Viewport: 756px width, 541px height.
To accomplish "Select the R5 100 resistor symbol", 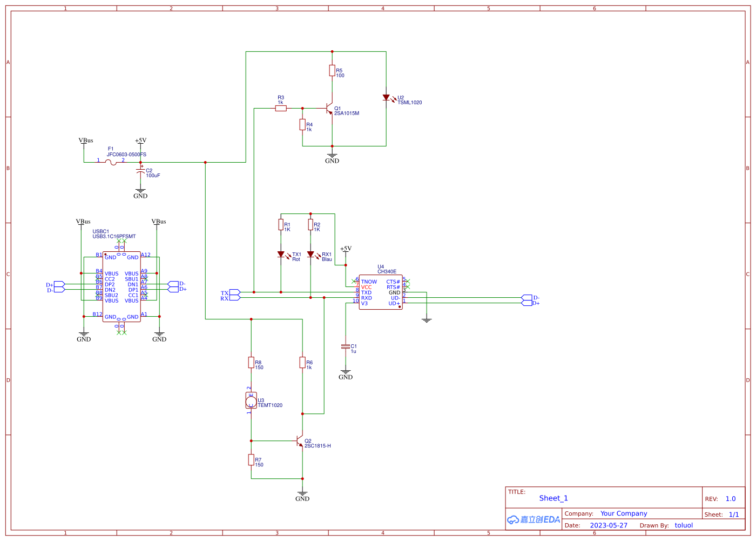I will [333, 71].
